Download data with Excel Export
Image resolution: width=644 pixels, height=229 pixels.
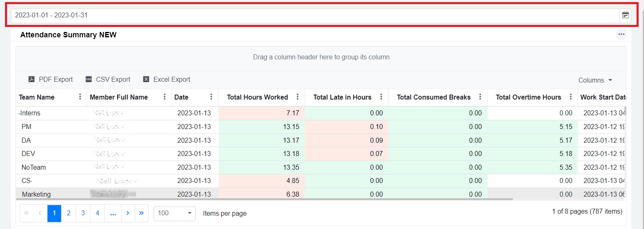[x=166, y=80]
